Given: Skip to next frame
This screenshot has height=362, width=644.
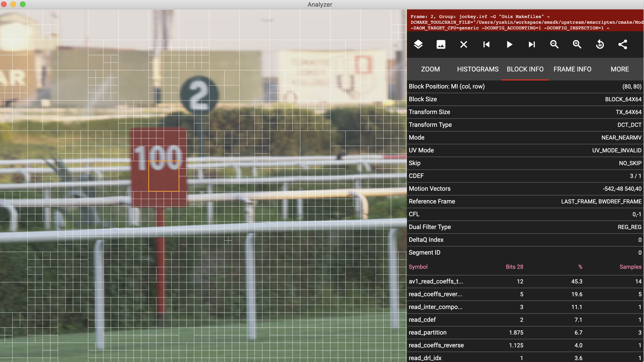Looking at the screenshot, I should (532, 44).
